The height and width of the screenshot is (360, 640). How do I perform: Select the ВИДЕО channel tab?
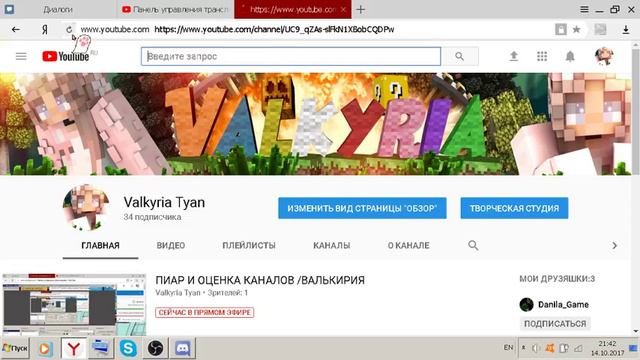coord(171,245)
